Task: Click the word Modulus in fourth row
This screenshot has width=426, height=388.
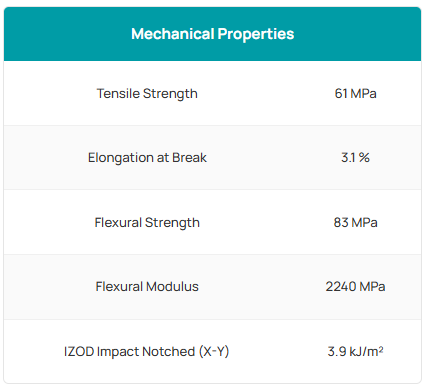Action: tap(172, 287)
